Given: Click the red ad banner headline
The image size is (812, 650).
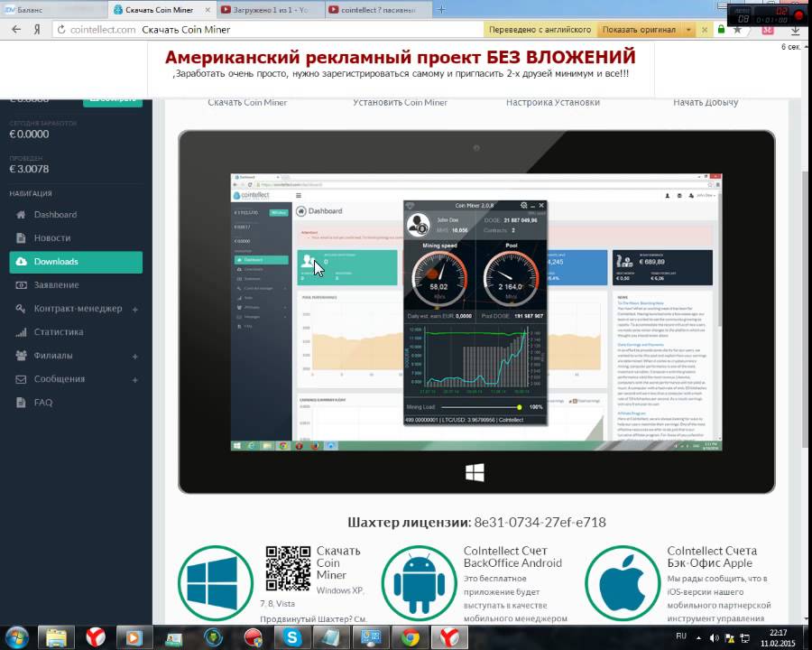Looking at the screenshot, I should (401, 57).
